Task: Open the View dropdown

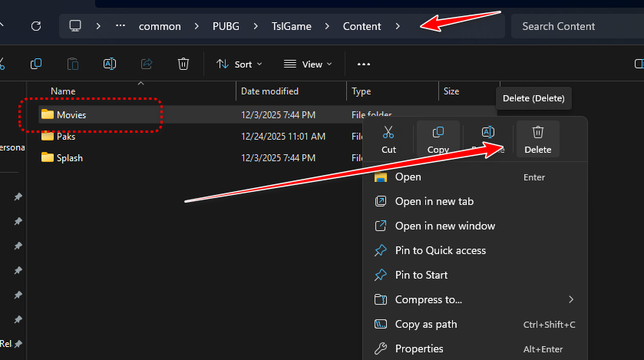Action: click(308, 64)
